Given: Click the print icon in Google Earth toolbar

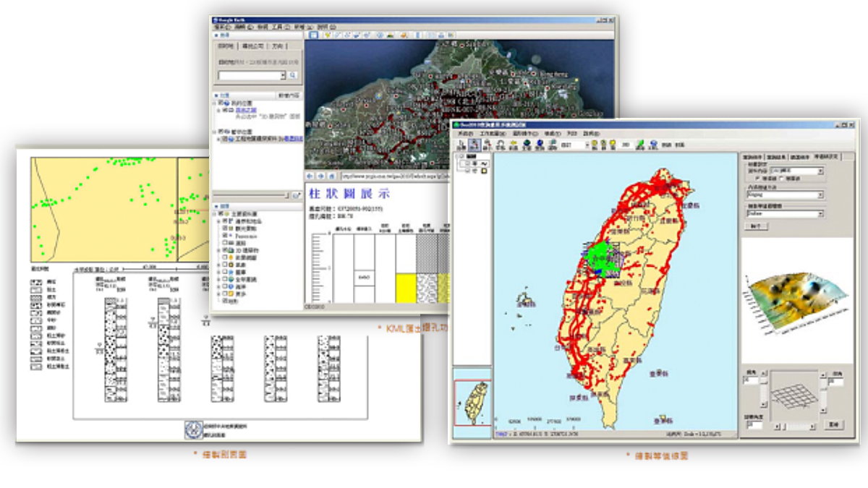Looking at the screenshot, I should click(x=441, y=35).
